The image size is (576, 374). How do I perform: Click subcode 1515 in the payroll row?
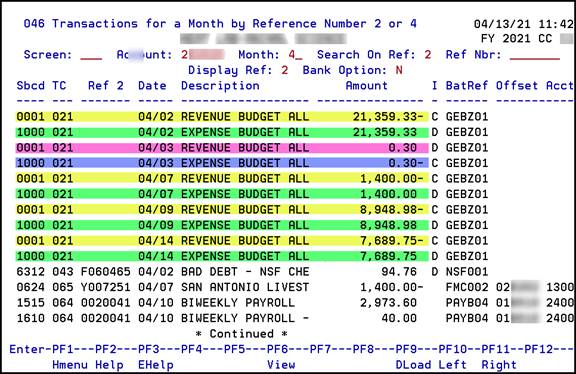[x=30, y=303]
